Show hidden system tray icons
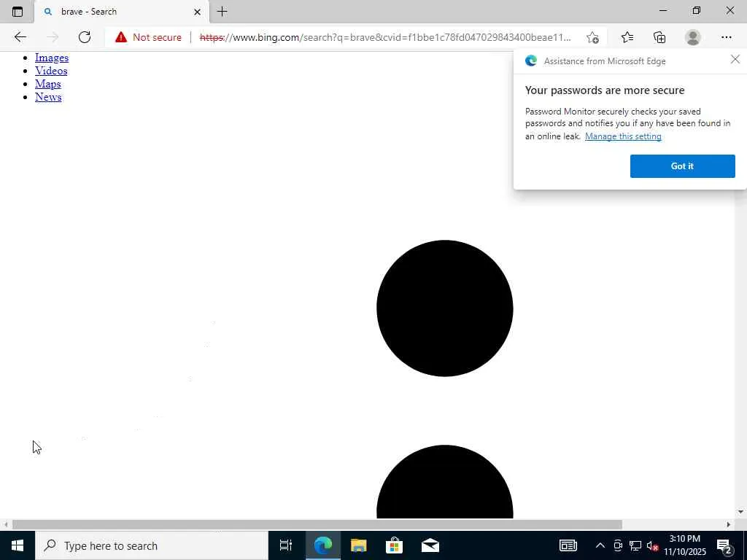The height and width of the screenshot is (560, 747). [x=600, y=545]
